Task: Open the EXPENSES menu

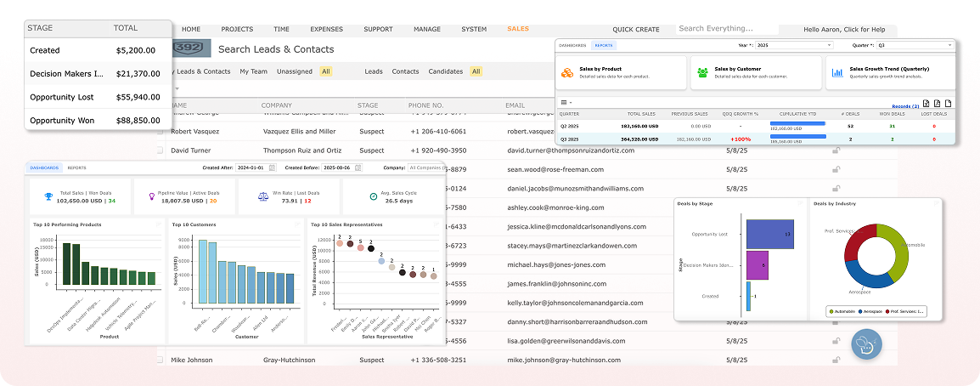Action: pyautogui.click(x=325, y=30)
